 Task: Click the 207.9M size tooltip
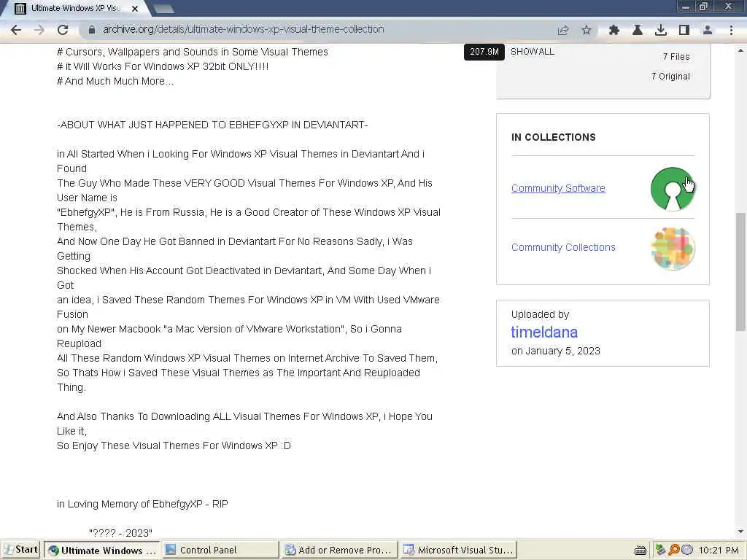point(484,52)
